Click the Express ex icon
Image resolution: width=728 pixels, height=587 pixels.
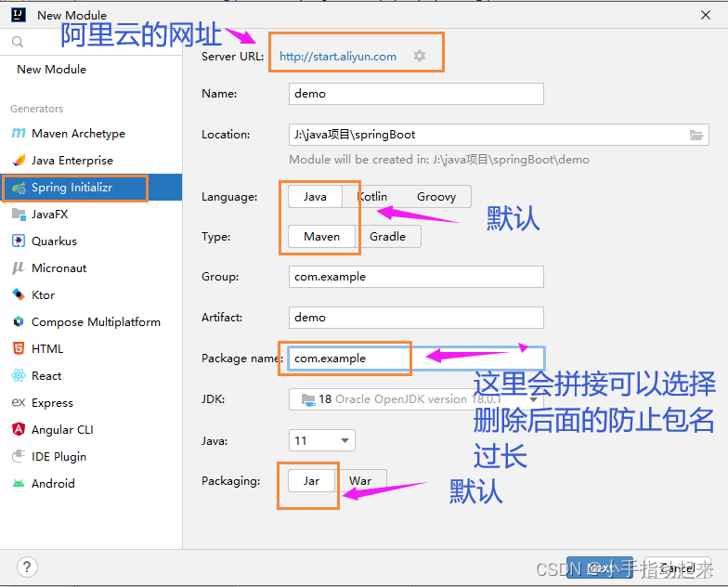click(19, 403)
